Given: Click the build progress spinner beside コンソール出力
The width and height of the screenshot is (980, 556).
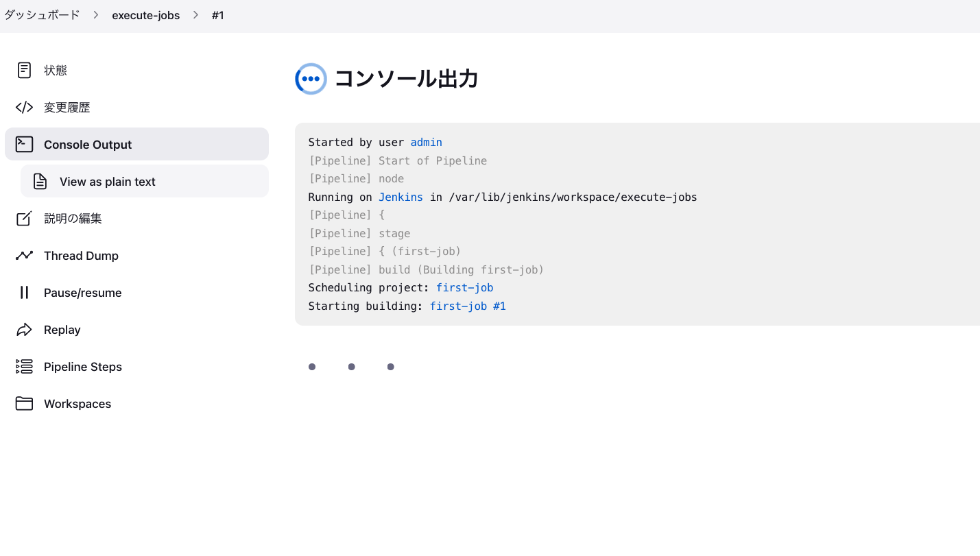Looking at the screenshot, I should pyautogui.click(x=311, y=78).
